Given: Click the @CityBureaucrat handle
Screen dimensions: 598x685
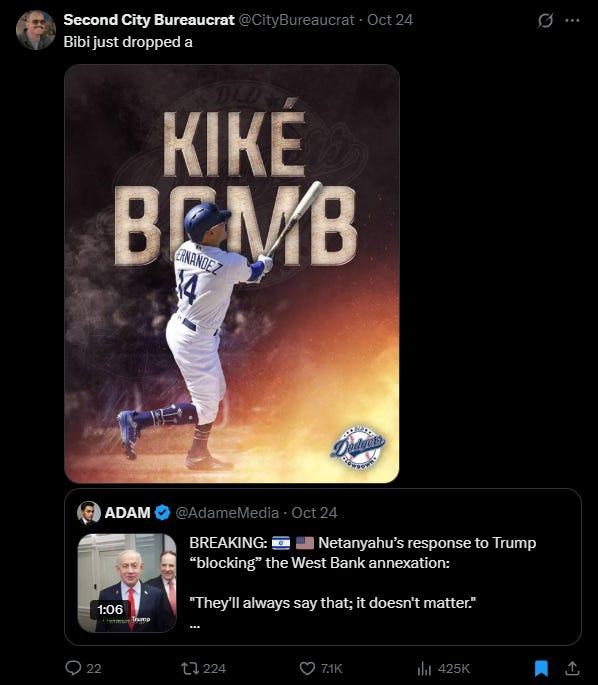Looking at the screenshot, I should tap(297, 20).
